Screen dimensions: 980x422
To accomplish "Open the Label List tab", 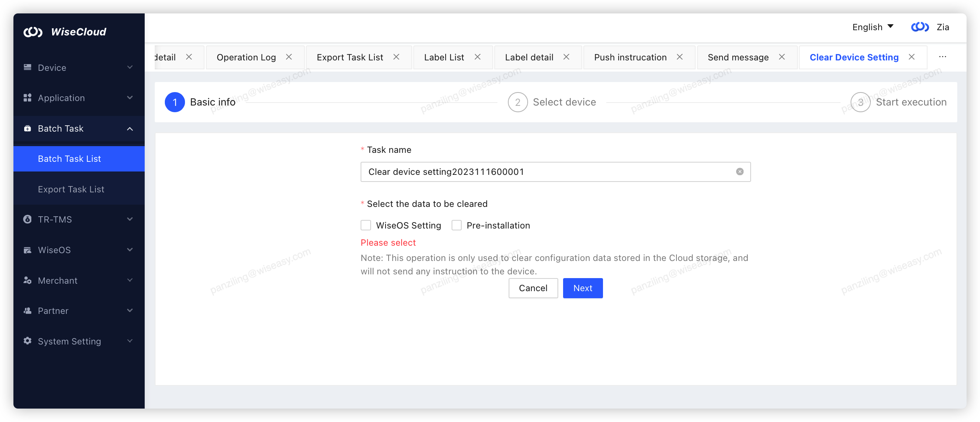I will pos(444,57).
